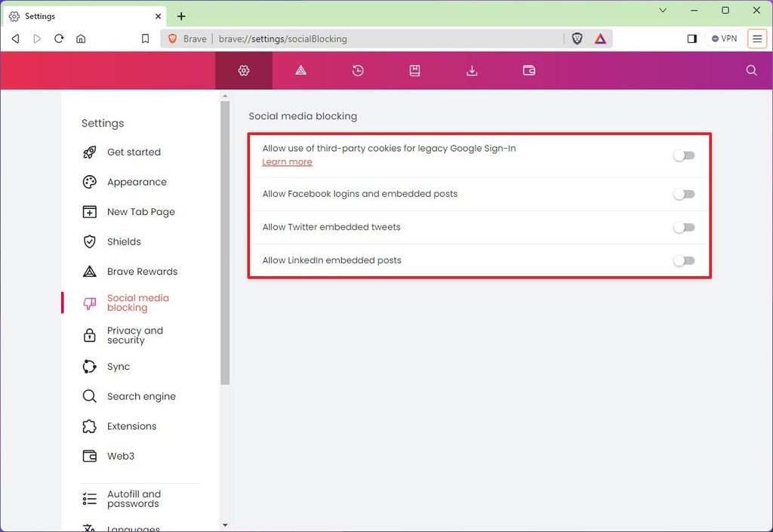Screen dimensions: 773x532
Task: Open the browser menu hamburger button
Action: point(757,38)
